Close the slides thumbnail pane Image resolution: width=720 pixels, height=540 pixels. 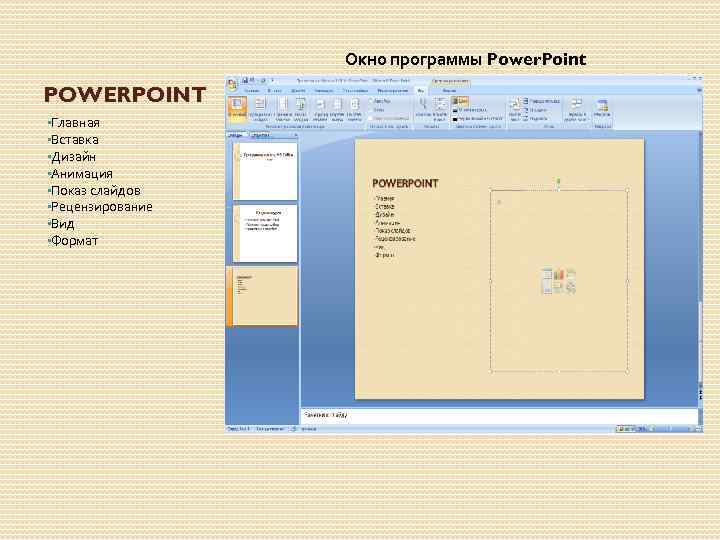pyautogui.click(x=296, y=135)
